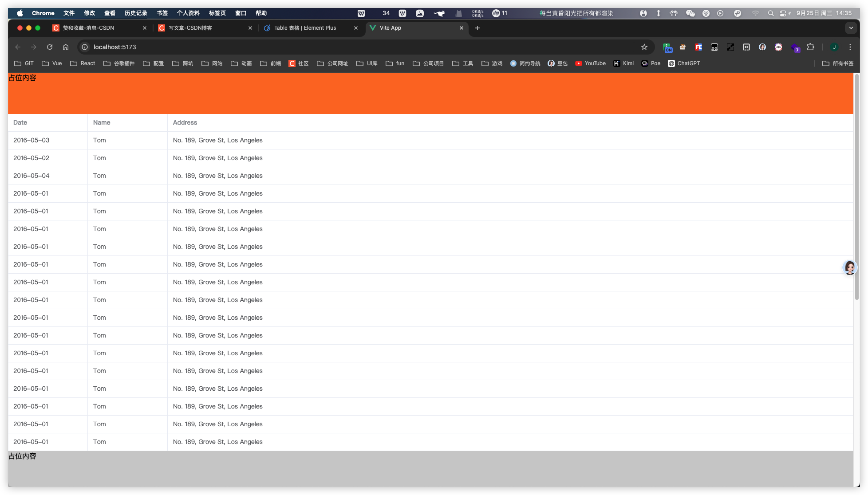Open the YouTube bookmark link

coord(590,63)
